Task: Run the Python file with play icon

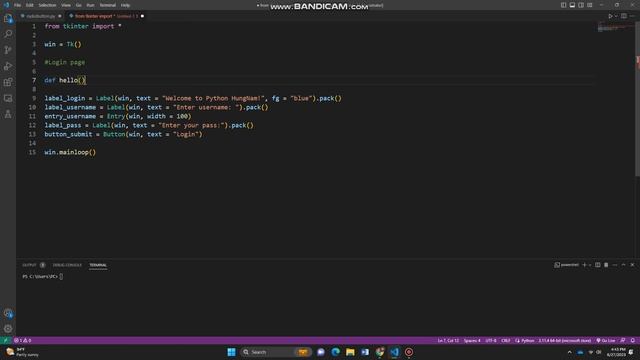Action: pos(610,16)
